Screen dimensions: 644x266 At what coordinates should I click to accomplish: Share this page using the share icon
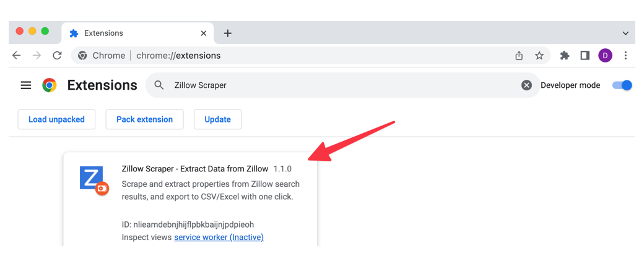pyautogui.click(x=519, y=56)
